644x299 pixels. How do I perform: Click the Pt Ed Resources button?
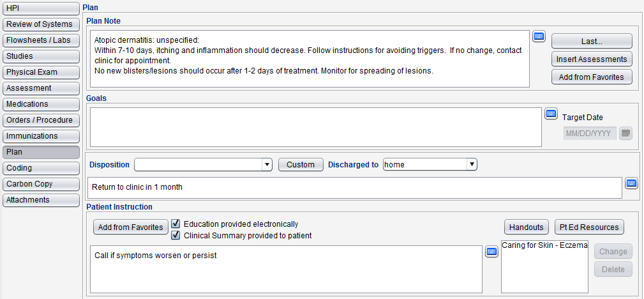pyautogui.click(x=589, y=227)
